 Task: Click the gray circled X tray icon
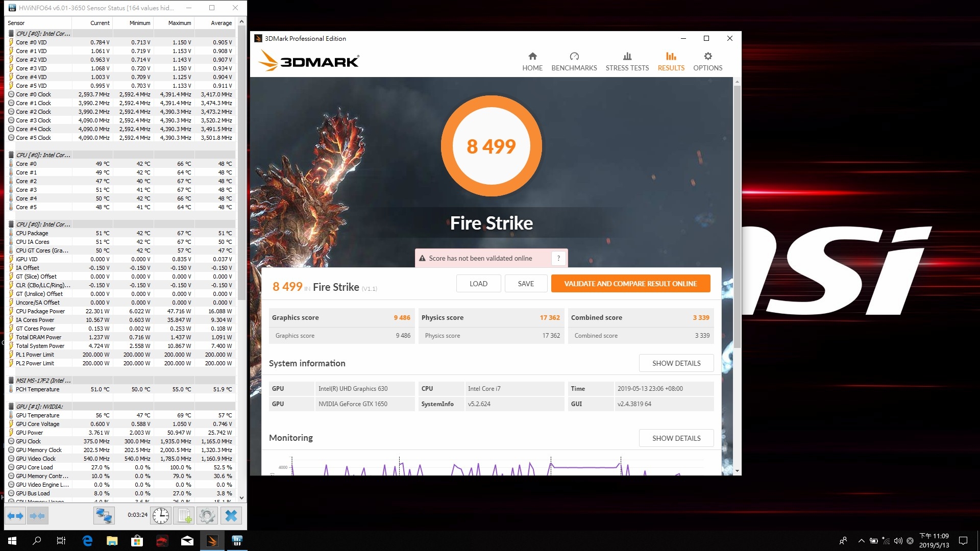[910, 541]
